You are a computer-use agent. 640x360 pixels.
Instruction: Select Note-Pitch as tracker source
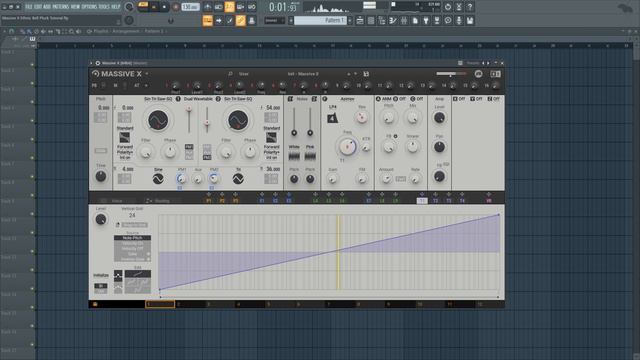(132, 238)
